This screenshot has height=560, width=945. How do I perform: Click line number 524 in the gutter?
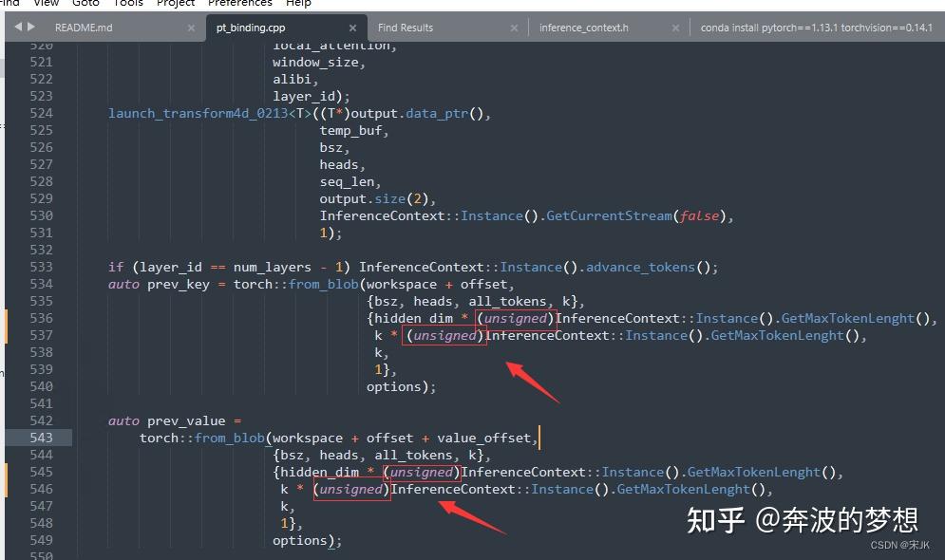41,113
